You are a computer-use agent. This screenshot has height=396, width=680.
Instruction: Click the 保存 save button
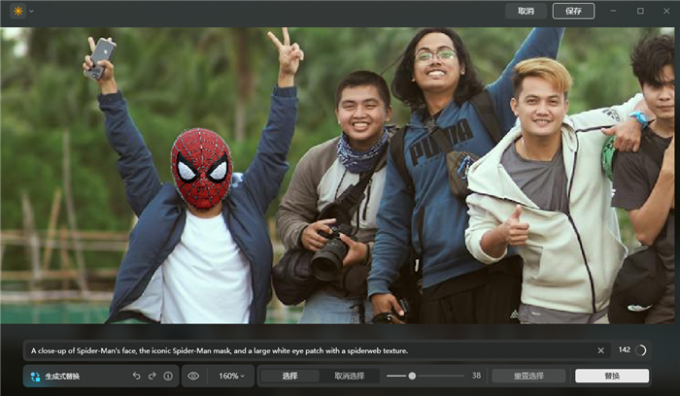[573, 11]
